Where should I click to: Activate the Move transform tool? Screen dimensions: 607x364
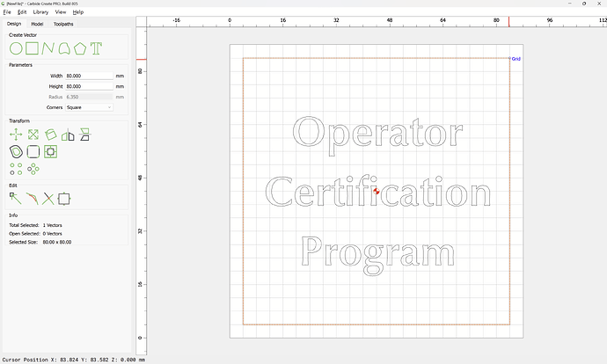pos(16,135)
